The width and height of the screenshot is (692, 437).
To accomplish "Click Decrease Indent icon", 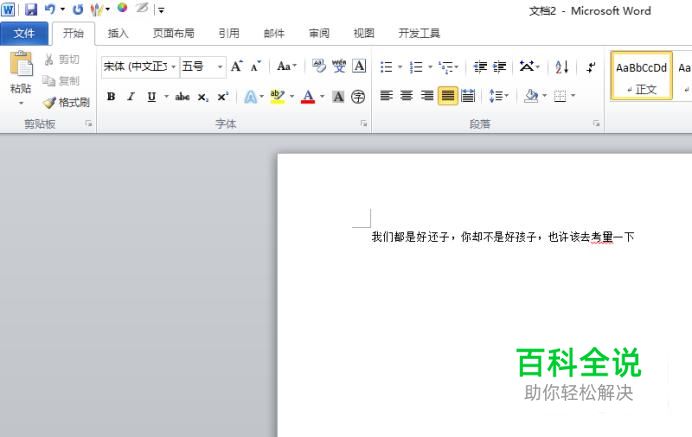I will [x=480, y=67].
